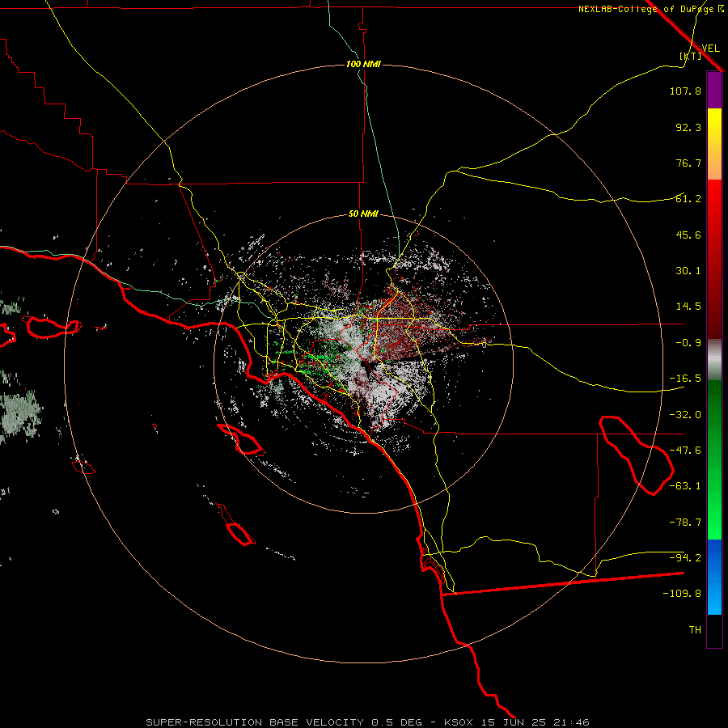
Task: Click the yellow segment of the velocity color bar
Action: [714, 144]
